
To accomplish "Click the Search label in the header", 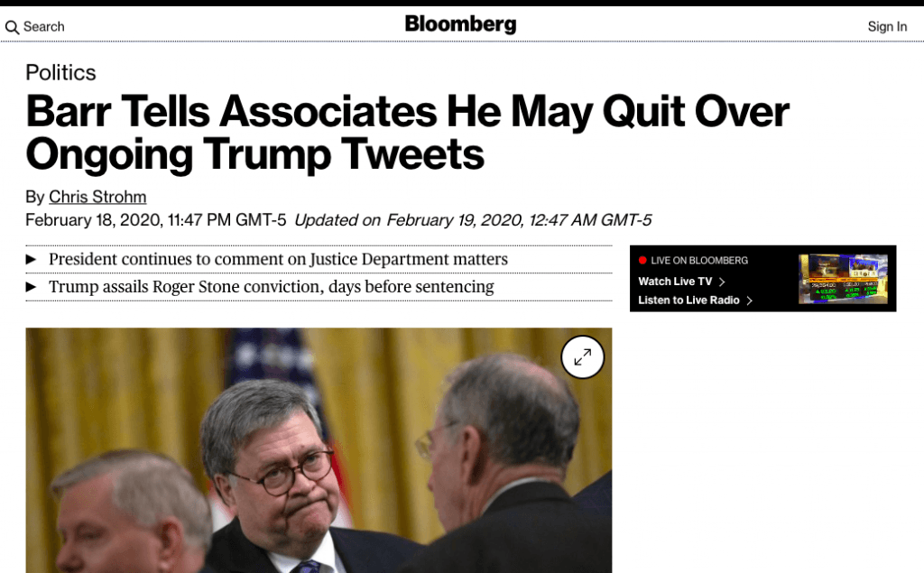I will (x=43, y=27).
